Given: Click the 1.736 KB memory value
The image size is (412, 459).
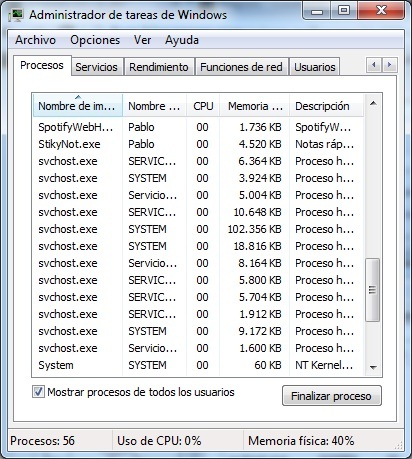Looking at the screenshot, I should pos(260,127).
